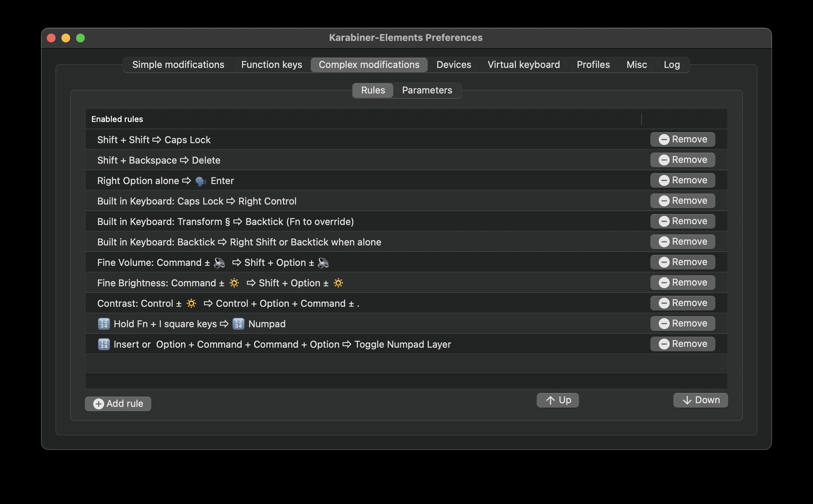This screenshot has height=504, width=813.
Task: Open the Simple modifications tab
Action: pos(178,64)
